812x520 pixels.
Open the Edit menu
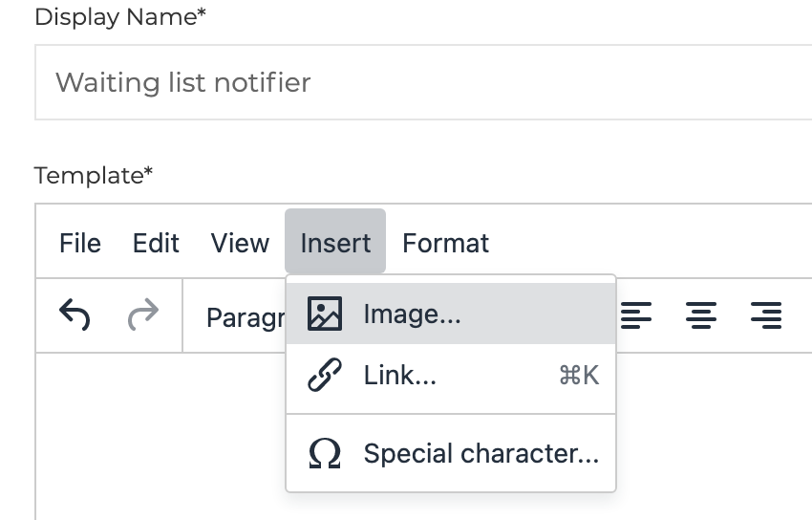tap(156, 243)
